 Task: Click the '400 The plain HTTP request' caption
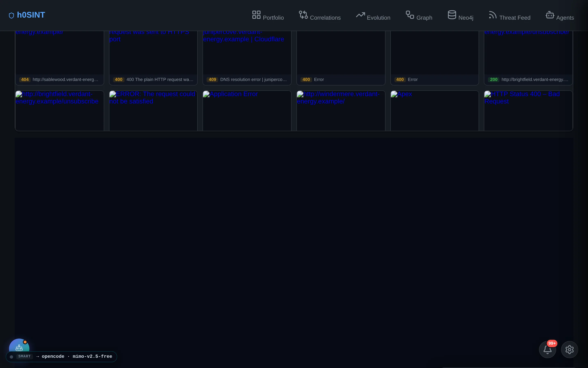point(160,80)
